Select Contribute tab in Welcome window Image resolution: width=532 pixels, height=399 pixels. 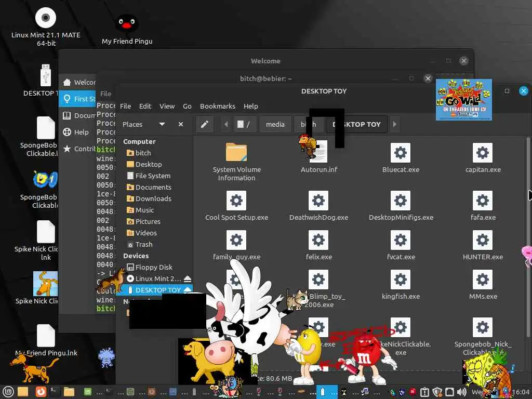pyautogui.click(x=78, y=149)
